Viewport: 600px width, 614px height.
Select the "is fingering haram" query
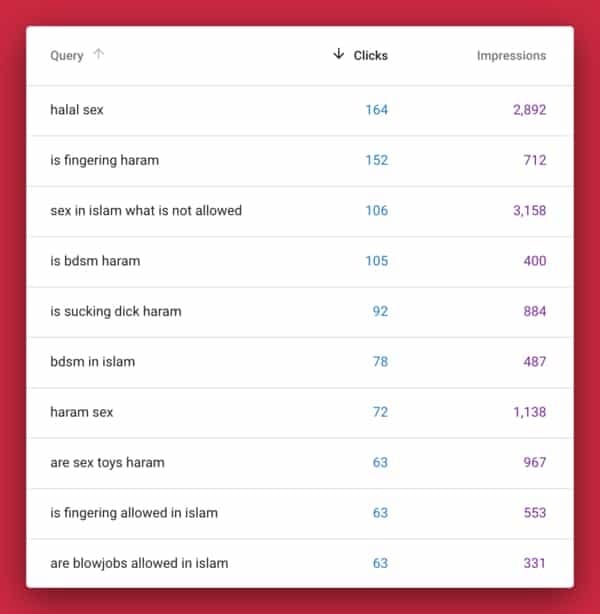point(104,160)
